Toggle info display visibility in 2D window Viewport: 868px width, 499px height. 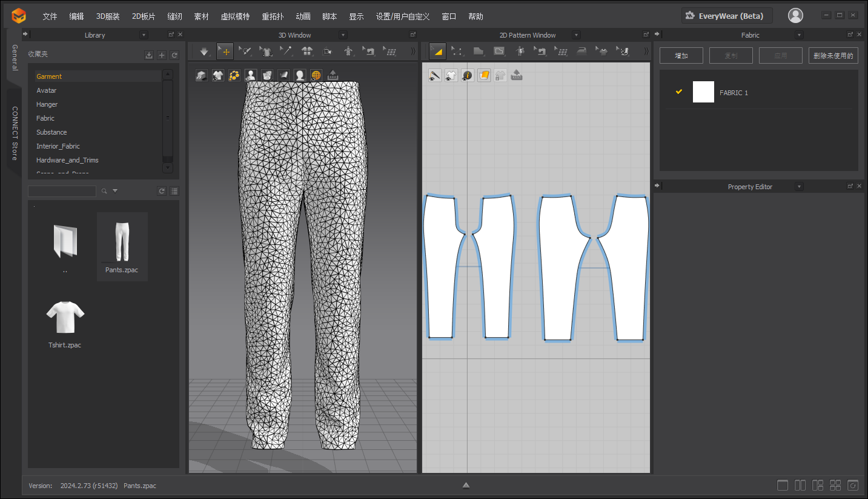point(468,75)
